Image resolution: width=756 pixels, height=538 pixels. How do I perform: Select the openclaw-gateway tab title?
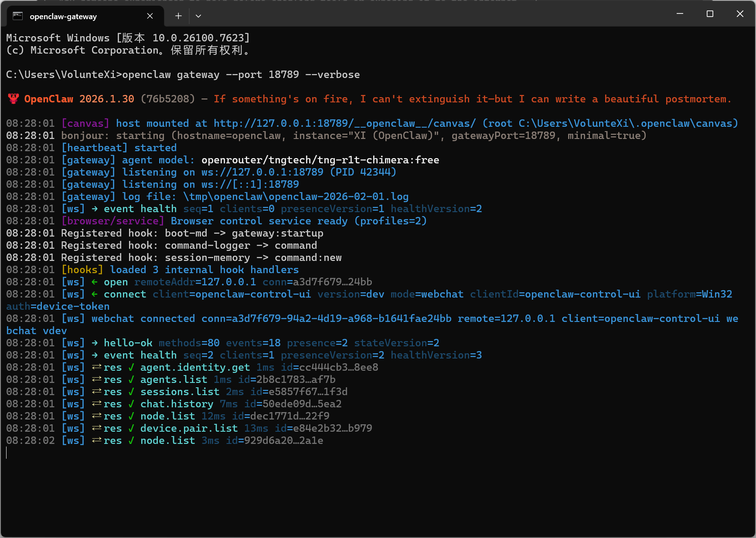pos(63,17)
